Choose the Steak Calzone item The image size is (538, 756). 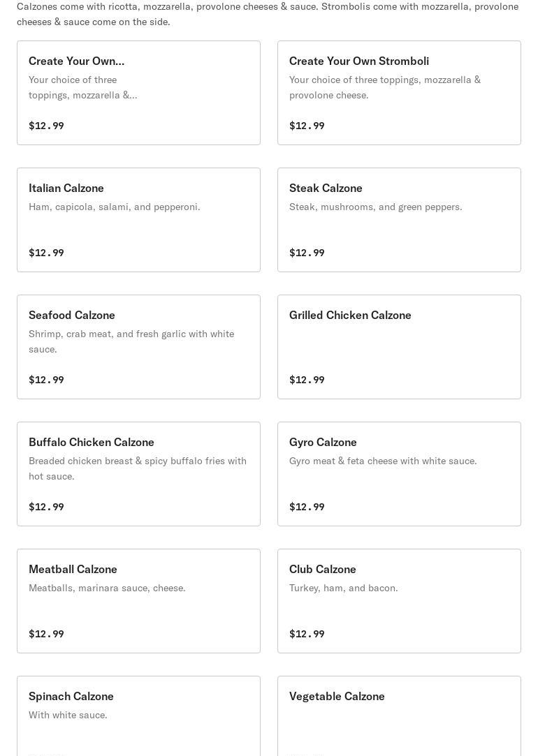coord(399,220)
